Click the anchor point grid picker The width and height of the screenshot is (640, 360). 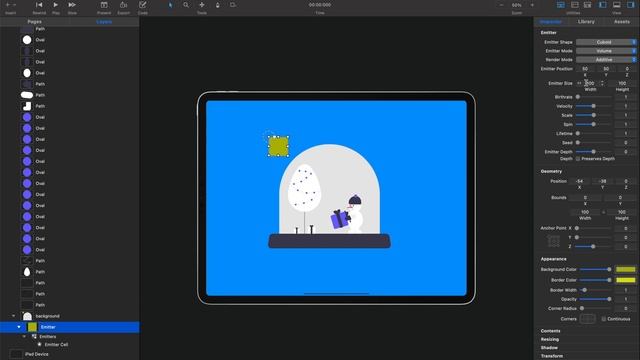(554, 241)
